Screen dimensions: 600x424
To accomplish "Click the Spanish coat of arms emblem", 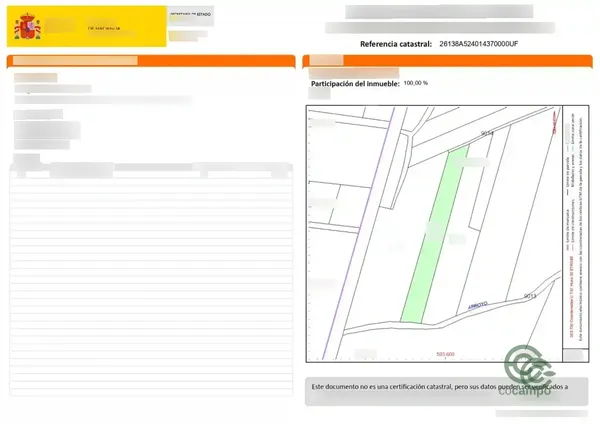I will 27,26.
